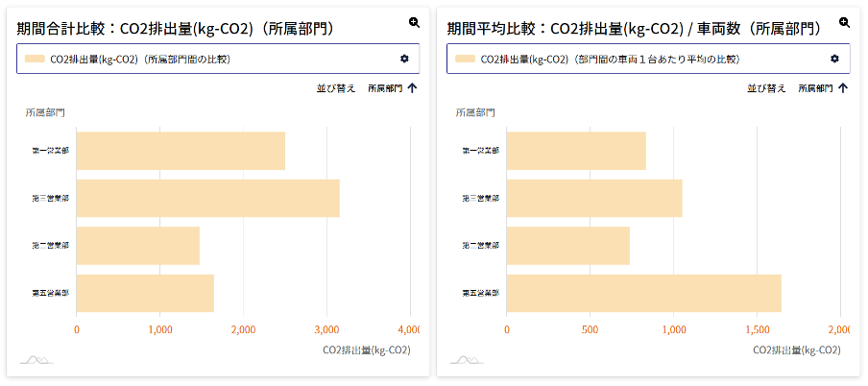Click the top bar in right chart
The width and height of the screenshot is (868, 386).
tap(575, 151)
